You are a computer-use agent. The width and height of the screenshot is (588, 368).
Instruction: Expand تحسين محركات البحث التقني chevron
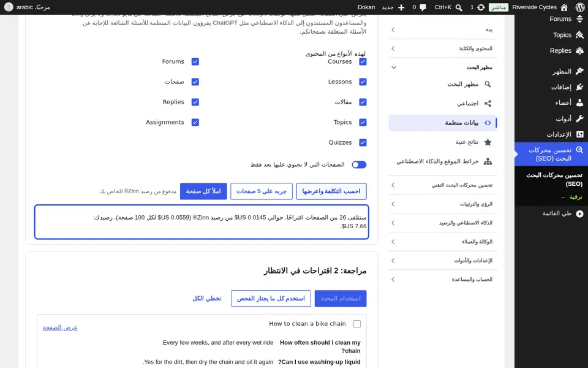pyautogui.click(x=393, y=185)
